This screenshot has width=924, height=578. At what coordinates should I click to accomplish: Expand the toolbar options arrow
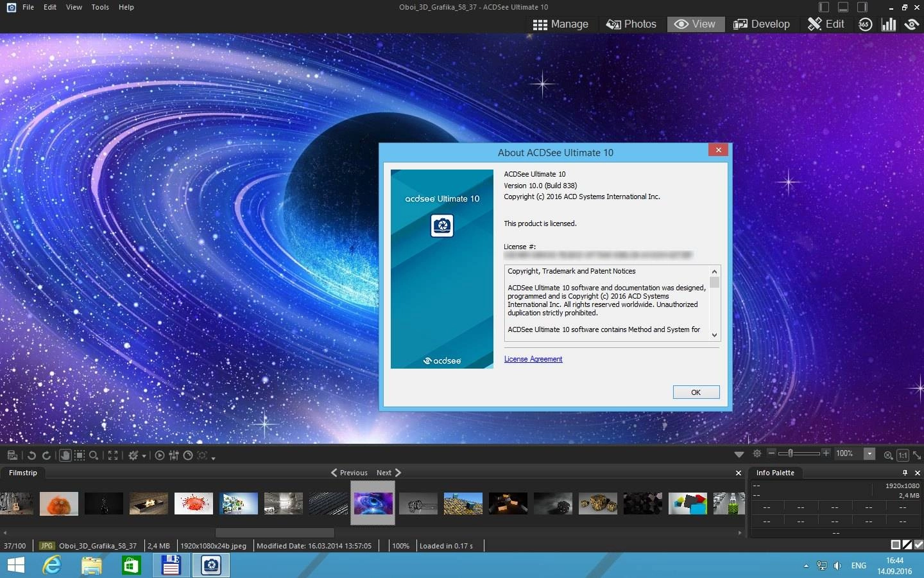click(213, 457)
